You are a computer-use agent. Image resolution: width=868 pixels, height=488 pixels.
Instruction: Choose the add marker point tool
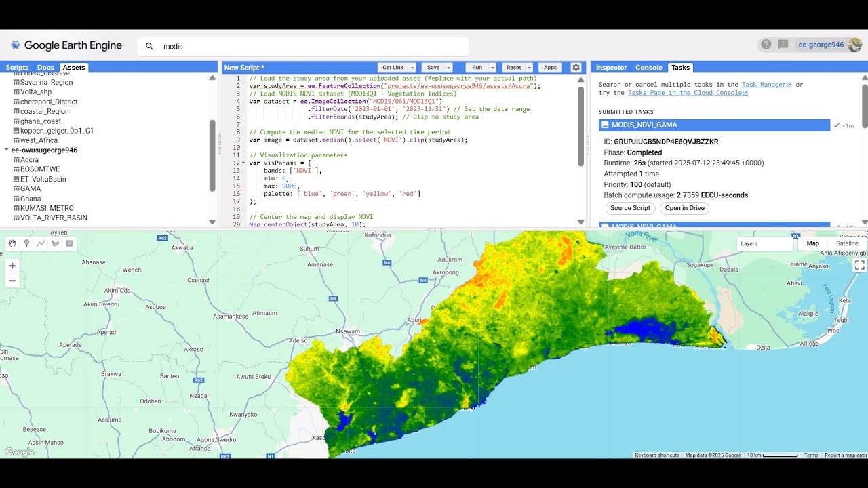[x=26, y=243]
